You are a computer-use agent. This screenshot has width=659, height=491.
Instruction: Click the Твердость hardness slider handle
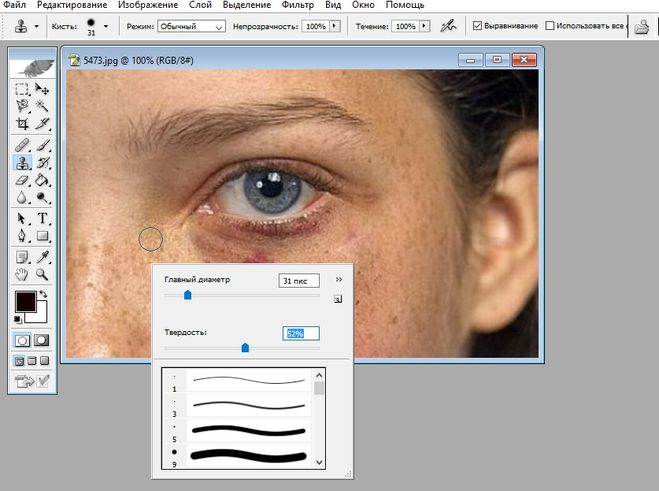click(x=245, y=348)
